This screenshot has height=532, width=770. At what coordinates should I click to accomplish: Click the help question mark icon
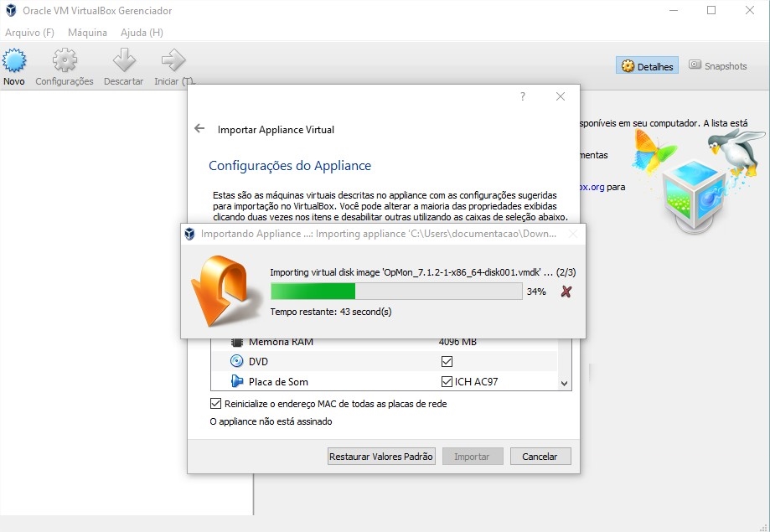pyautogui.click(x=523, y=97)
